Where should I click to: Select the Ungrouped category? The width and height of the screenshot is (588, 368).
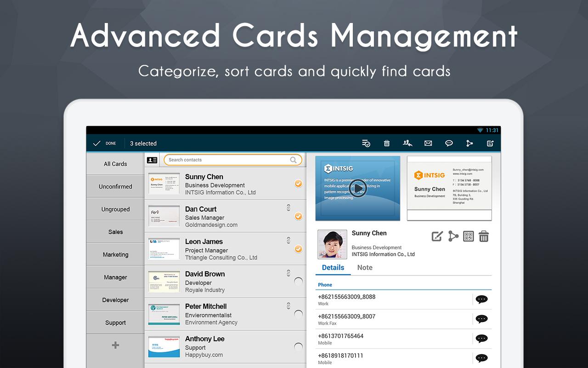[x=115, y=209]
